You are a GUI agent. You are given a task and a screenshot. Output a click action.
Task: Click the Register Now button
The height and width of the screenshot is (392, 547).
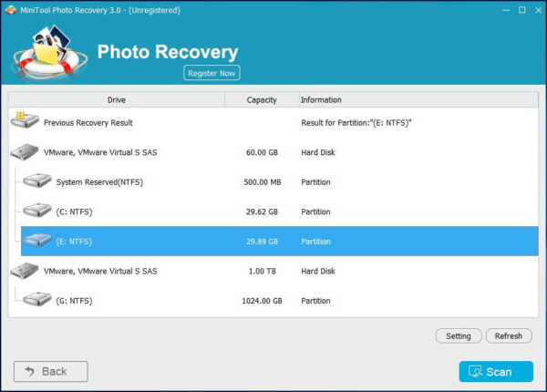click(212, 73)
